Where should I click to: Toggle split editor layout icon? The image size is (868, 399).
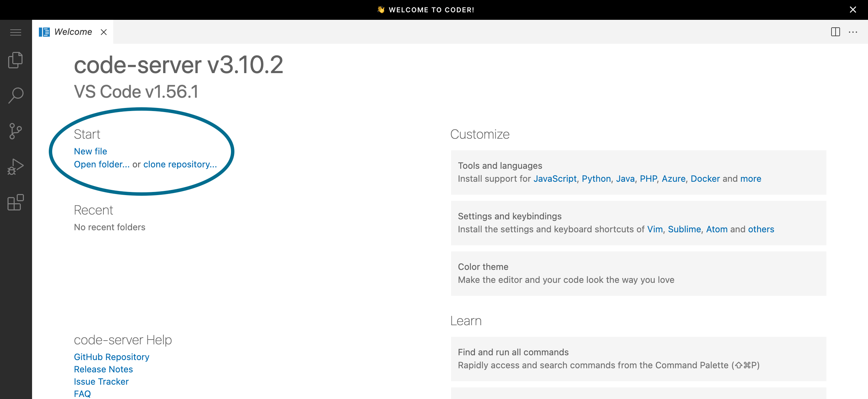[x=836, y=31]
